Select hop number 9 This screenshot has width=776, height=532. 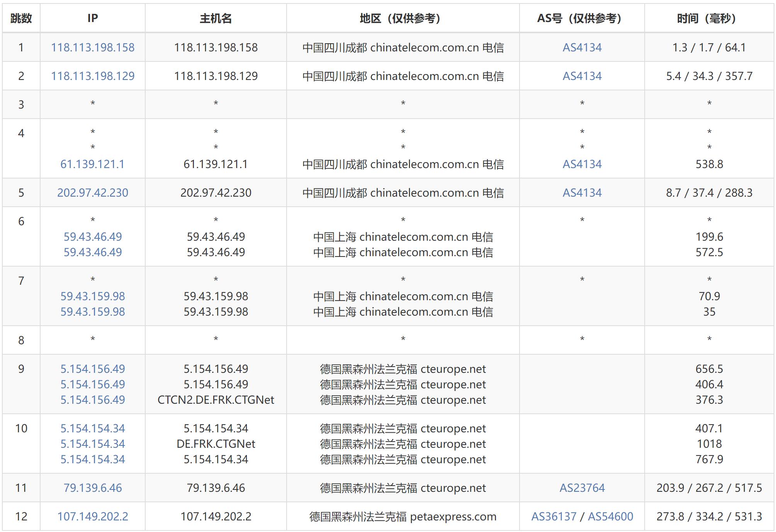click(21, 369)
